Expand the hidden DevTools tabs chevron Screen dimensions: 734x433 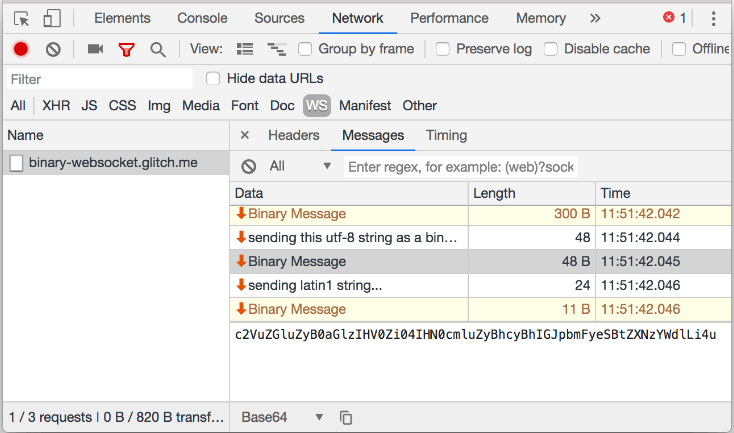(x=595, y=18)
